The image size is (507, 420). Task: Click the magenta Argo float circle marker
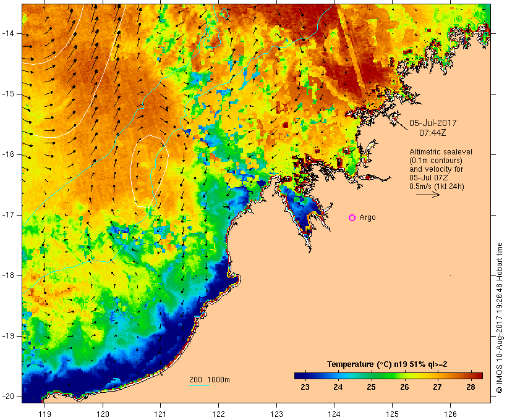[352, 218]
